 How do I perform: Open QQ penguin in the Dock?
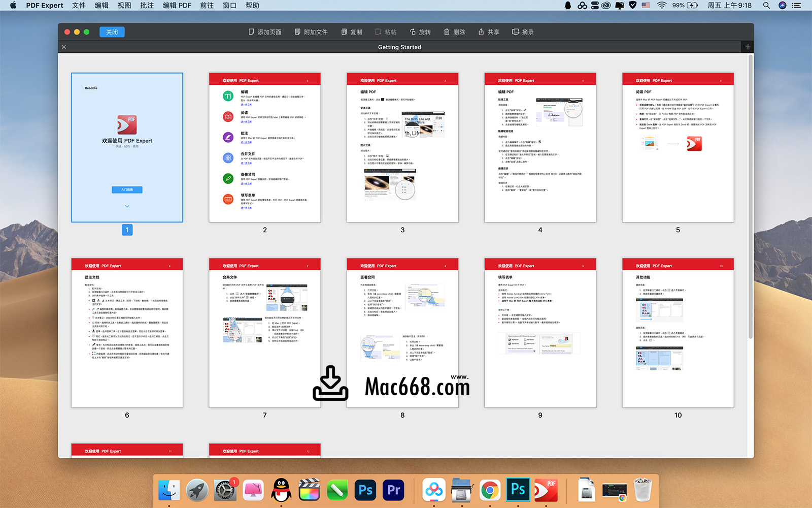281,490
